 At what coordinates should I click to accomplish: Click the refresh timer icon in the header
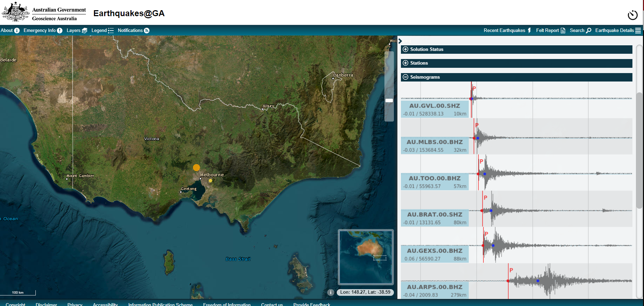(x=632, y=15)
